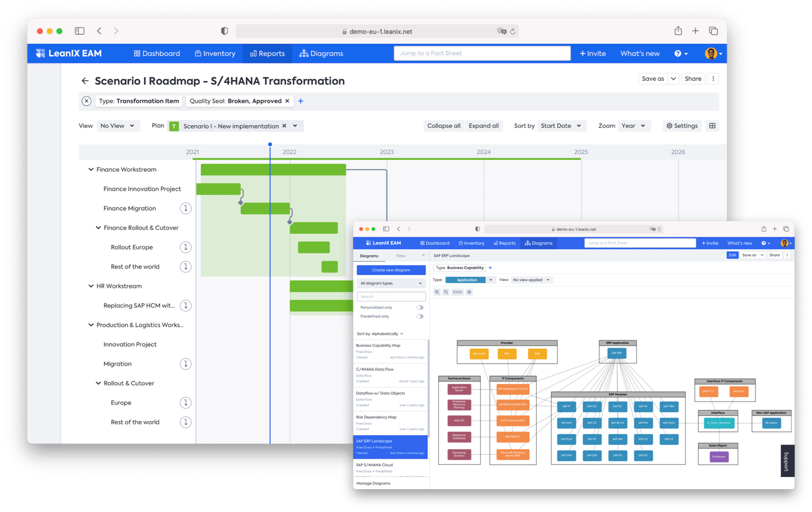The image size is (812, 512).
Task: Select Reports in the top navigation bar
Action: [x=267, y=53]
